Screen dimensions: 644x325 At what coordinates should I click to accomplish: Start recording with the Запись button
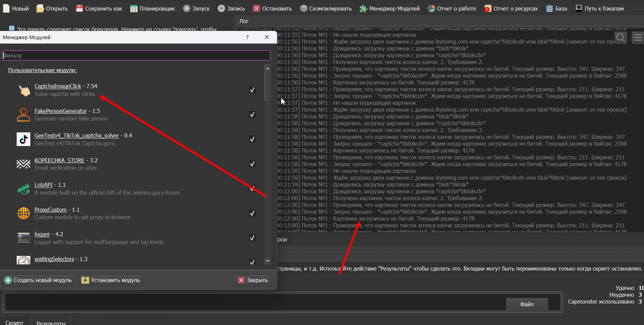(222, 9)
